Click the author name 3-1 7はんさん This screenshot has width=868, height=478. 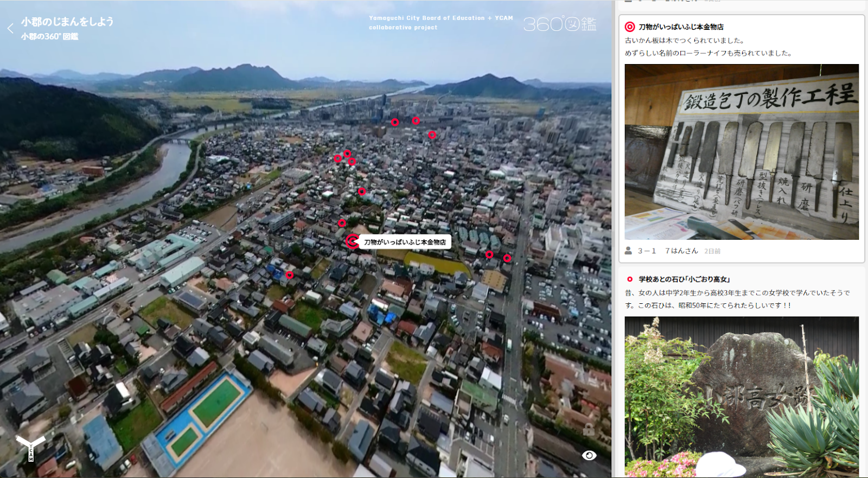click(x=668, y=251)
